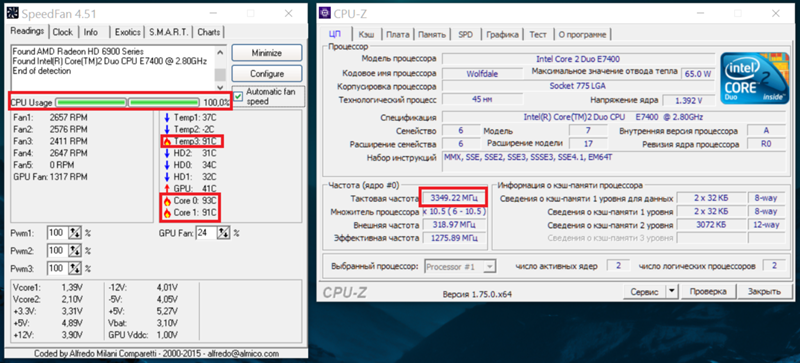Open the Память tab in CPU-Z

pyautogui.click(x=432, y=35)
